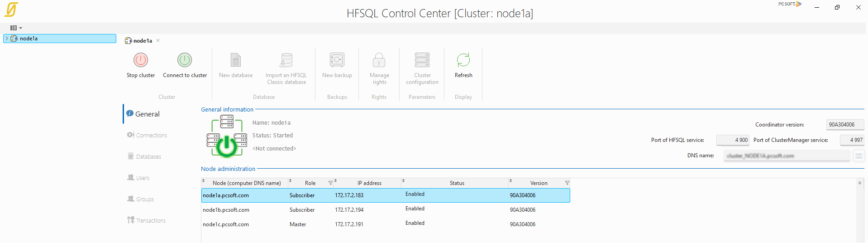Click IP address 172.17.2.194
Screen dimensions: 868x243
click(349, 210)
